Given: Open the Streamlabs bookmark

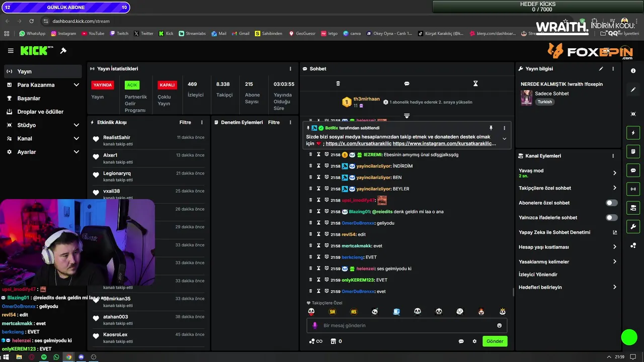Looking at the screenshot, I should coord(192,34).
